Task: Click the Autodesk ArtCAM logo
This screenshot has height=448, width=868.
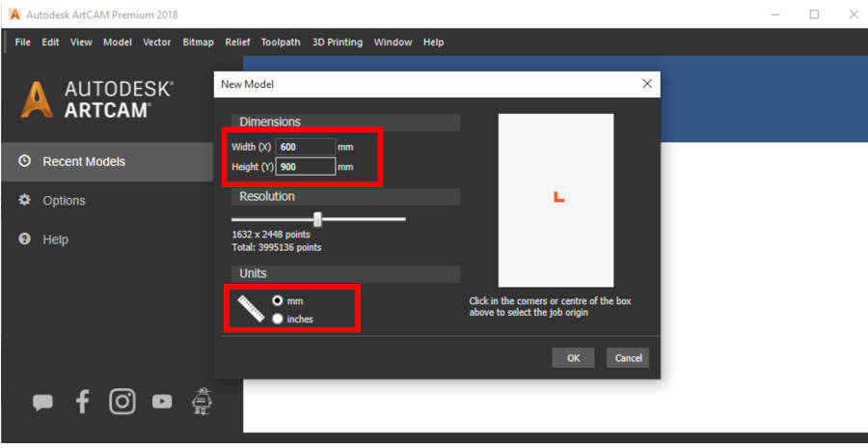Action: click(x=96, y=99)
